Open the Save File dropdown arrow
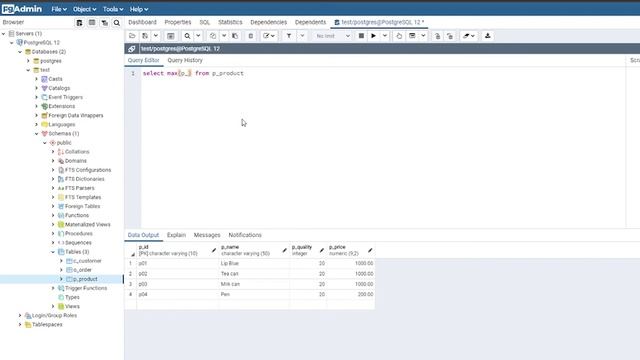This screenshot has width=640, height=360. (x=156, y=36)
